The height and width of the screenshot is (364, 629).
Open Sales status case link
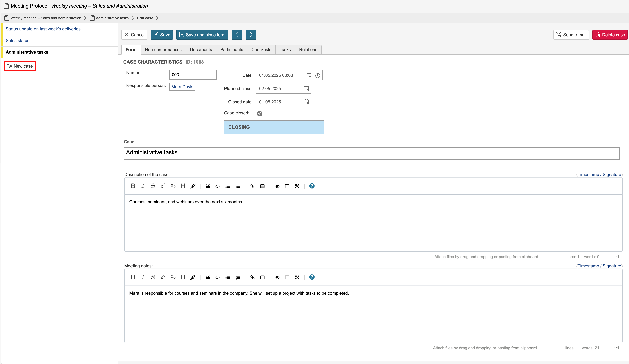17,40
